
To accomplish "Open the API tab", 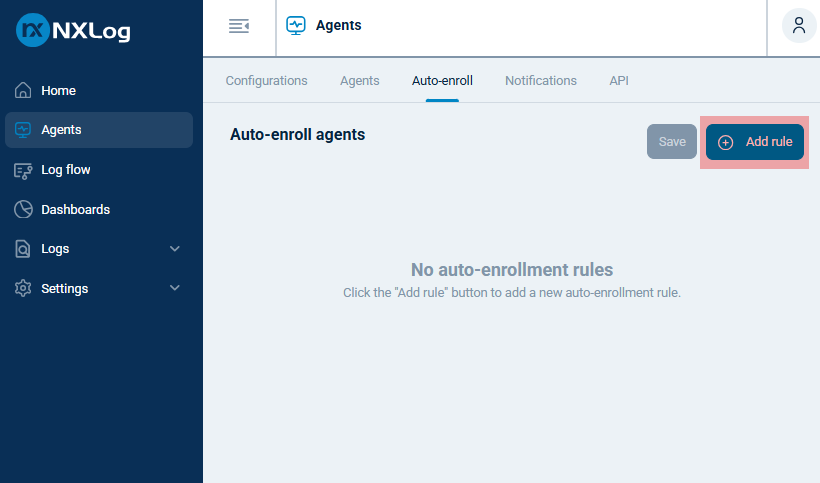I will (x=619, y=81).
